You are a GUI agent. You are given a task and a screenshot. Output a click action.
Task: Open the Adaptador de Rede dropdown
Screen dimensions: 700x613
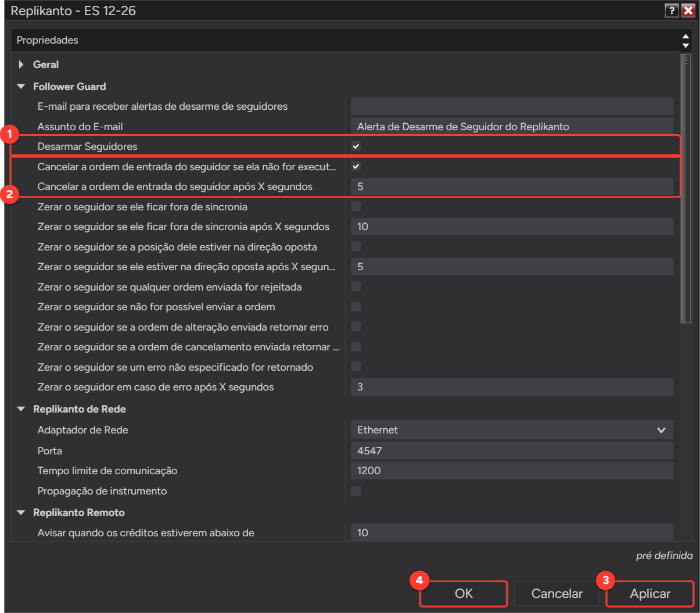pos(512,430)
